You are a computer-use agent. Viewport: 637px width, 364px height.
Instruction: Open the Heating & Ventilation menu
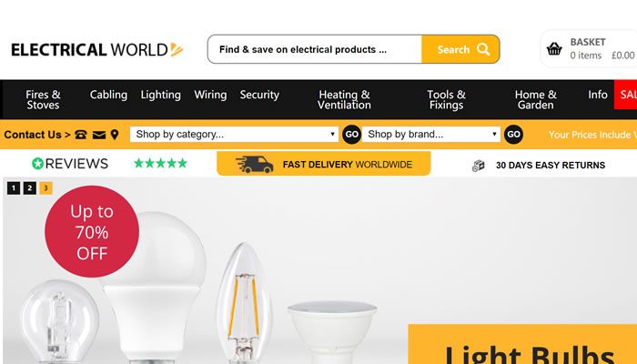(344, 99)
